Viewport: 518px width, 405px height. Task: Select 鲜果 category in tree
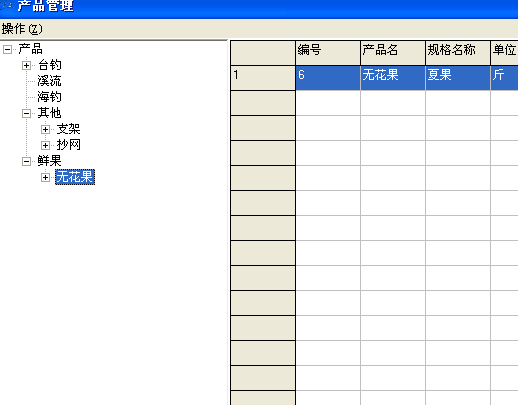tap(49, 161)
